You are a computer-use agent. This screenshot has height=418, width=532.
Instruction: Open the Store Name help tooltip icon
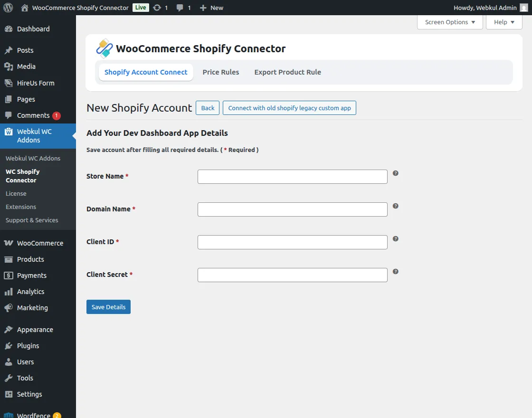tap(395, 173)
